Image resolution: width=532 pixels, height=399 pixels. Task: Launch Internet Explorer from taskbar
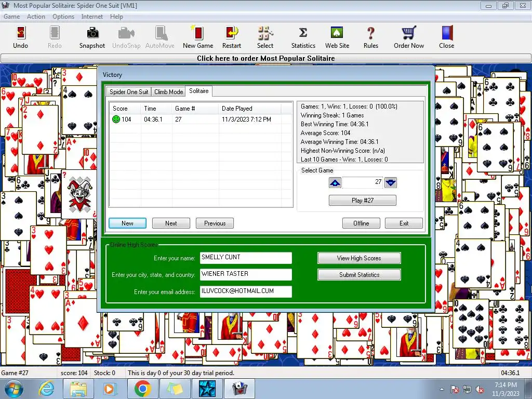46,389
